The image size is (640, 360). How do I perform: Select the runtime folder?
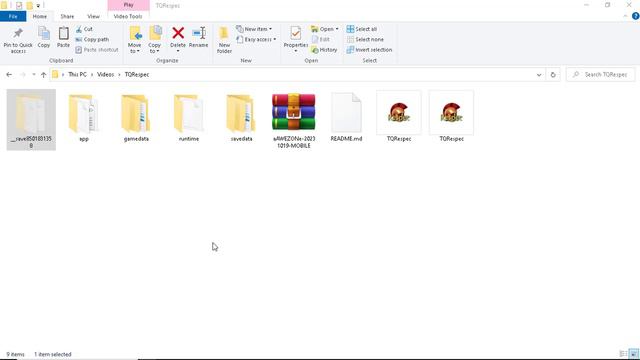coord(189,118)
